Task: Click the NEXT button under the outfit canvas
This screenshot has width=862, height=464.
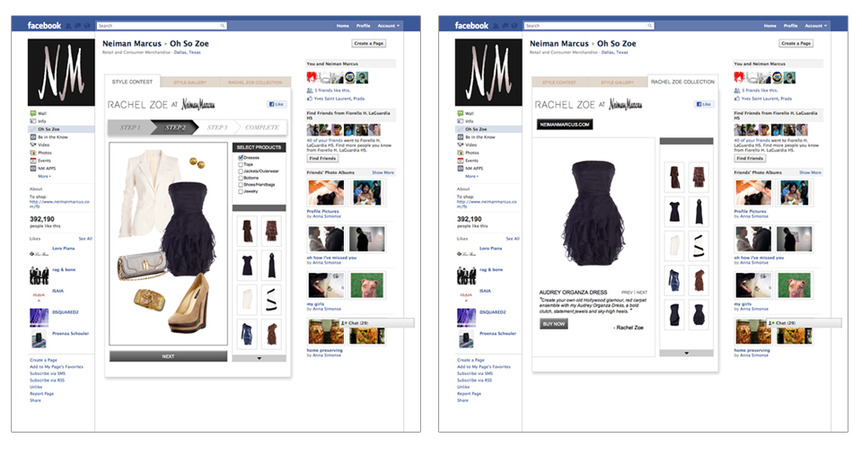Action: (x=168, y=356)
